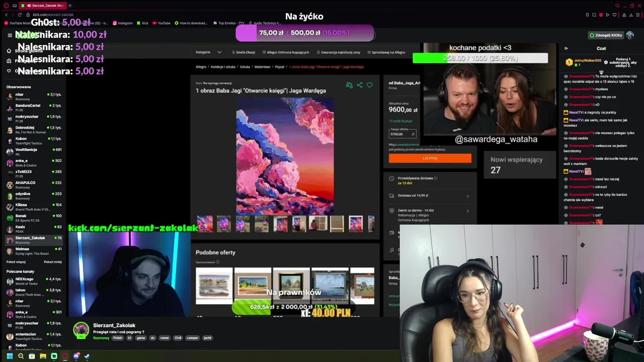Open the Top Emotes - 7TV bookmark
Screen dimensions: 644x362
[229, 23]
